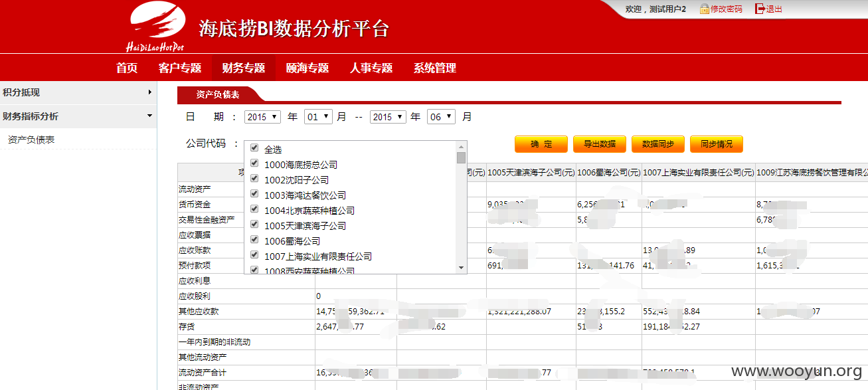This screenshot has width=868, height=390.
Task: Collapse the 财务指标分析 sidebar section
Action: pyautogui.click(x=78, y=116)
